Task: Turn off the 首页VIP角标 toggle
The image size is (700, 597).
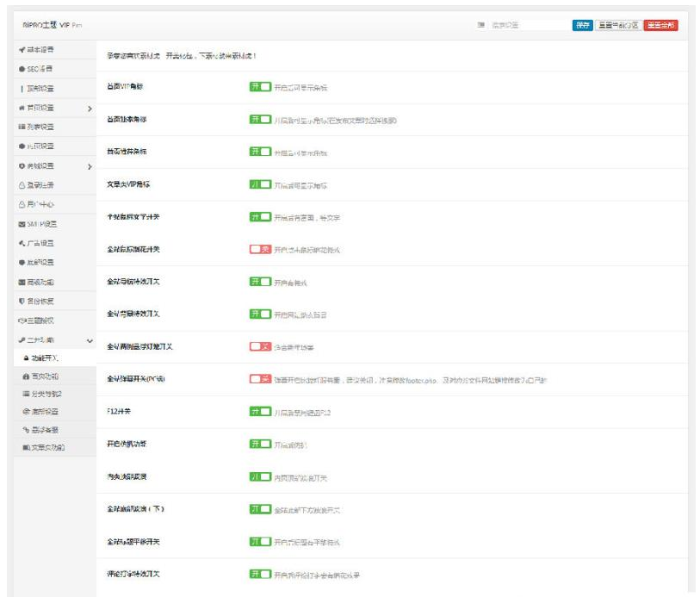Action: pos(260,87)
